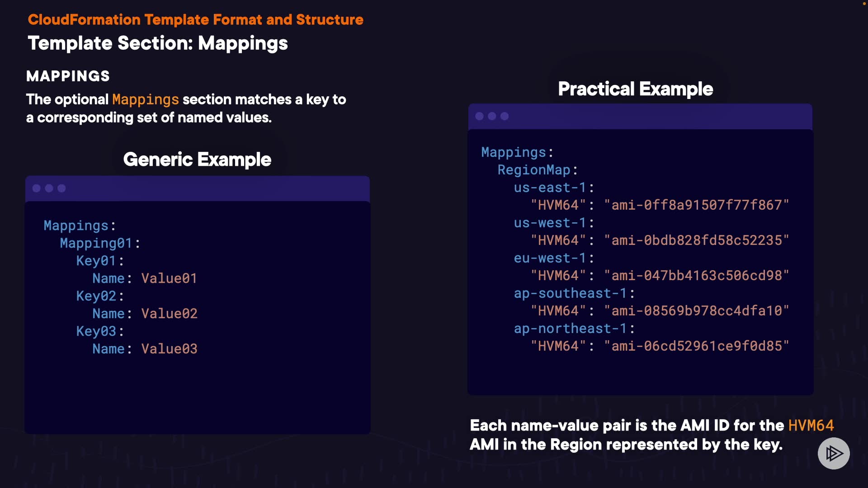Click the Pluralsight play logo icon
This screenshot has width=868, height=488.
click(834, 453)
